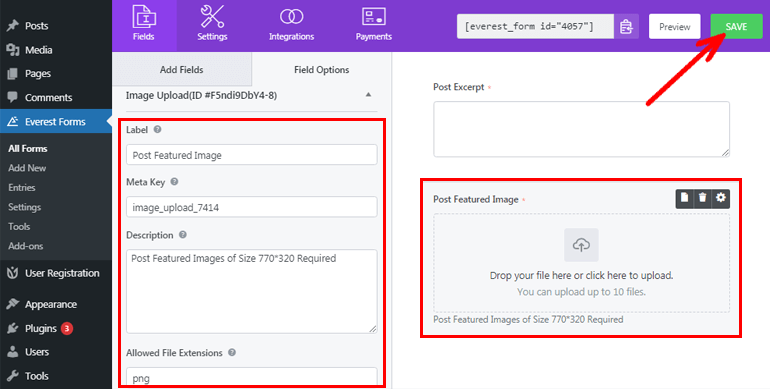Open the Settings tools icon
Image resolution: width=770 pixels, height=389 pixels.
212,17
